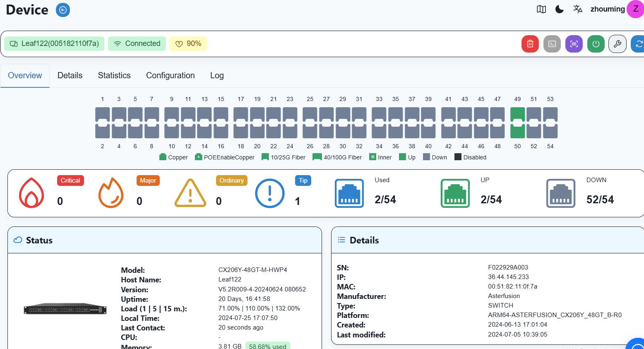Click the blue refresh button
Viewport: 644px width, 349px height.
tap(638, 44)
